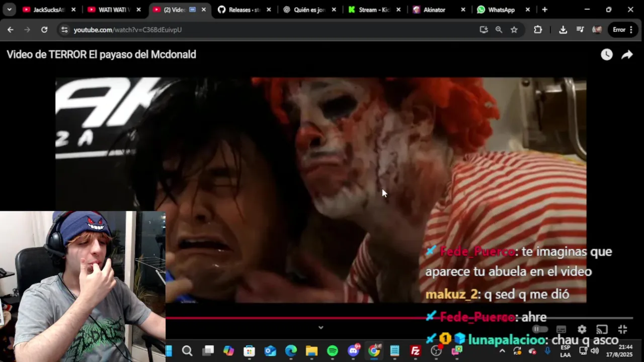Click the microphone tray icon
644x362 pixels.
pyautogui.click(x=547, y=351)
